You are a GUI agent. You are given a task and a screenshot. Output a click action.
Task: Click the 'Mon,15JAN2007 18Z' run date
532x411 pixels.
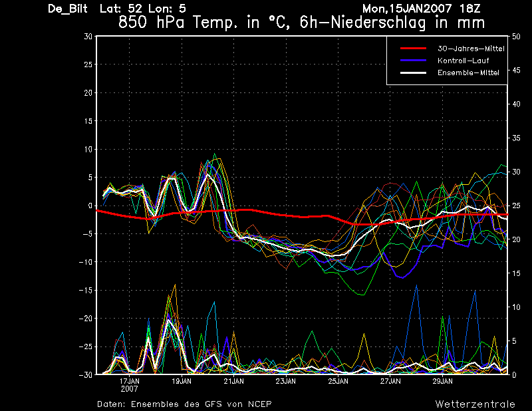[422, 9]
